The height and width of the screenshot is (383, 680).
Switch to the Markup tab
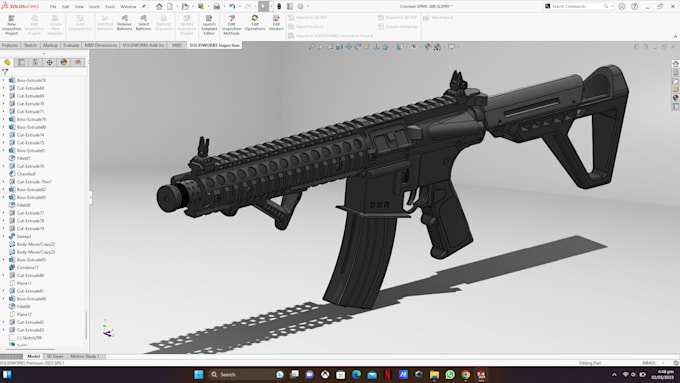(x=50, y=45)
